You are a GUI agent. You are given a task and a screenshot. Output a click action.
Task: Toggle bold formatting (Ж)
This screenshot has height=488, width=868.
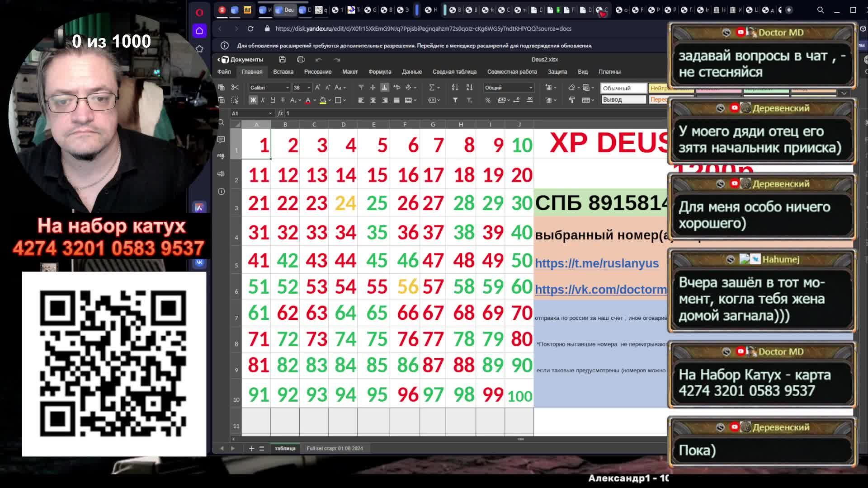click(253, 100)
